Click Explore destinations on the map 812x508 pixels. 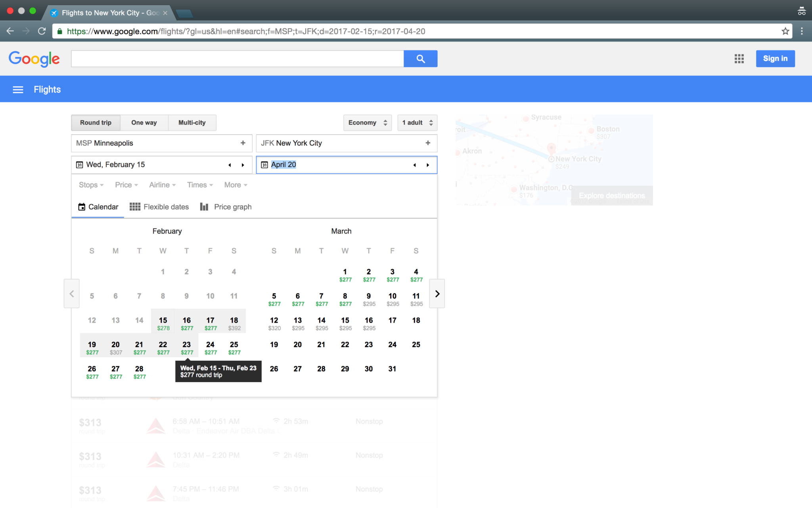(x=612, y=196)
